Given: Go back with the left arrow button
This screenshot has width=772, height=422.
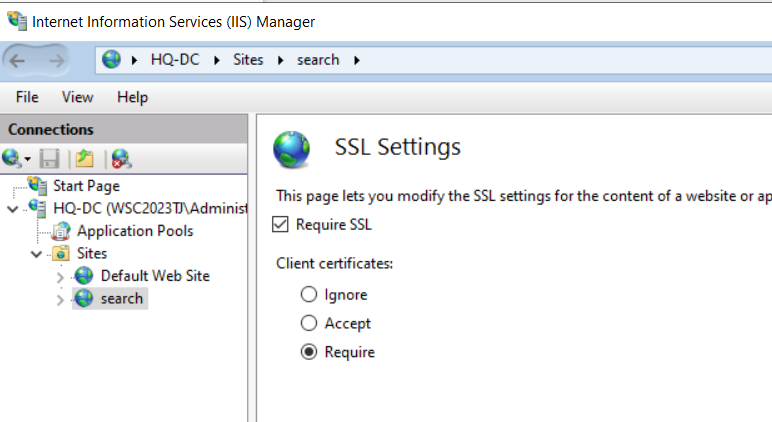Looking at the screenshot, I should (17, 61).
